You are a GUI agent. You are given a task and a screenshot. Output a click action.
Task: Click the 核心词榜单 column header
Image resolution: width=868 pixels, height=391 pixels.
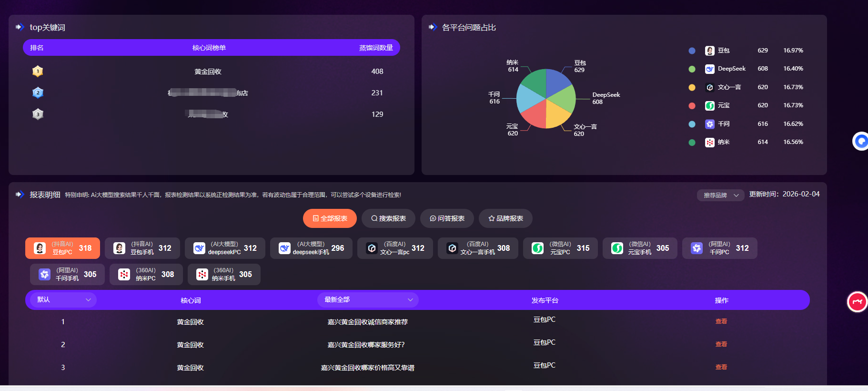209,48
